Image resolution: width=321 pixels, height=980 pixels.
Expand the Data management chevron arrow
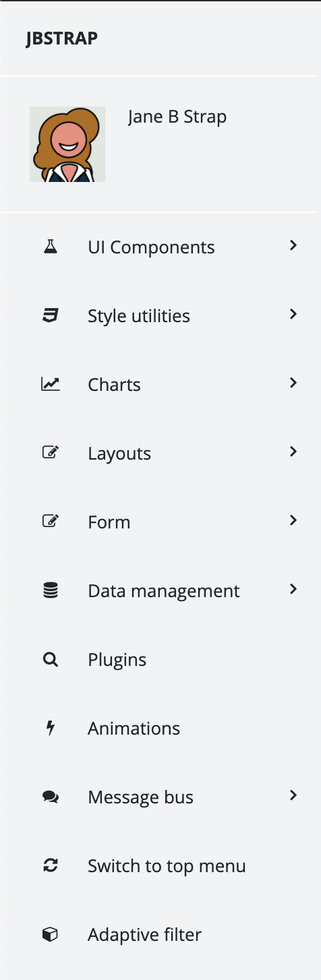[x=293, y=590]
